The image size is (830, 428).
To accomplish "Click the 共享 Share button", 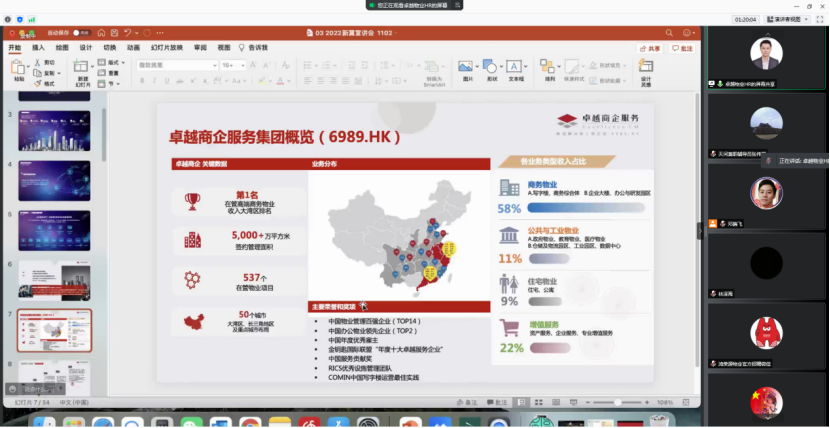I will click(x=650, y=48).
